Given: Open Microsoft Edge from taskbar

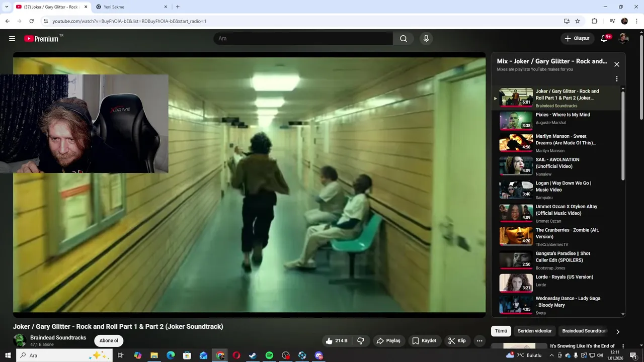Looking at the screenshot, I should [x=171, y=355].
